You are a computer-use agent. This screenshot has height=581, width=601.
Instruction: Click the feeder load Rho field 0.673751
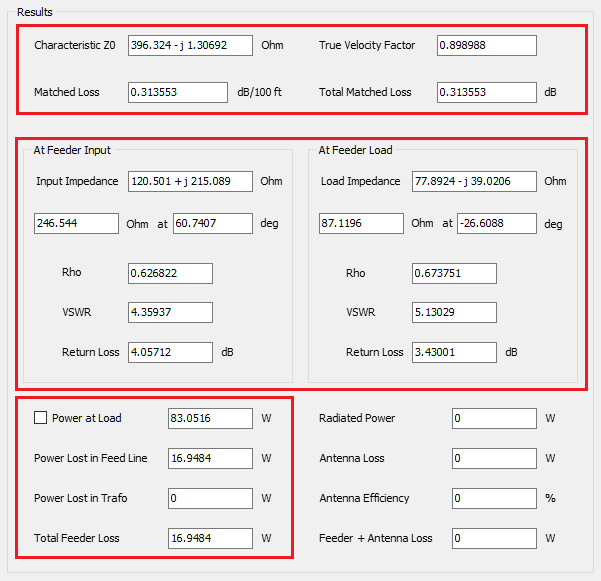pos(454,273)
